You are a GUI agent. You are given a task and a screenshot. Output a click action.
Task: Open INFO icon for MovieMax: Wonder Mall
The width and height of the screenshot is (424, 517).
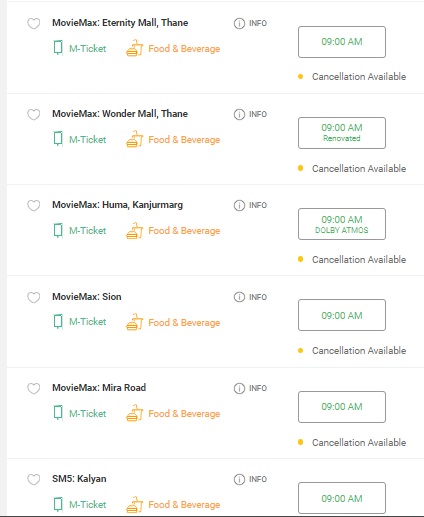click(239, 114)
